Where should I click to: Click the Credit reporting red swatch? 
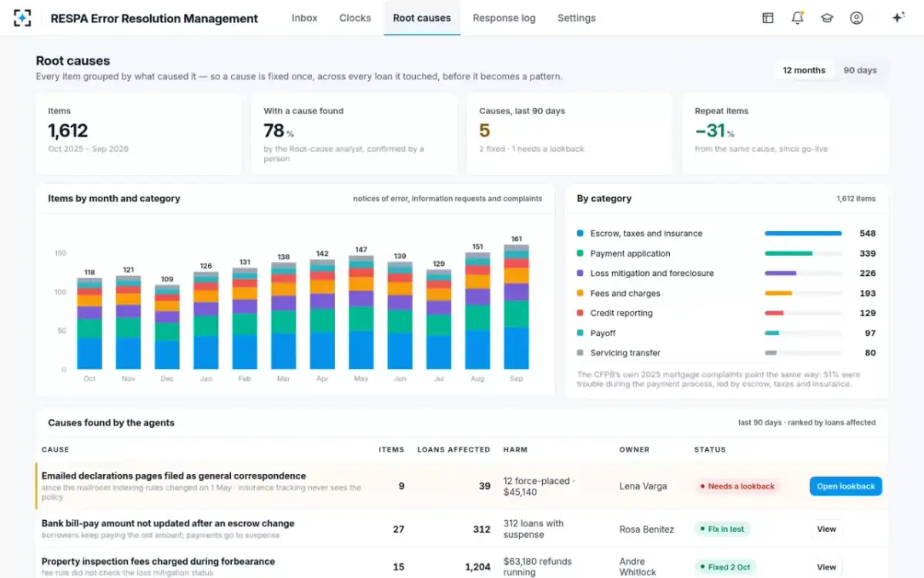[580, 314]
